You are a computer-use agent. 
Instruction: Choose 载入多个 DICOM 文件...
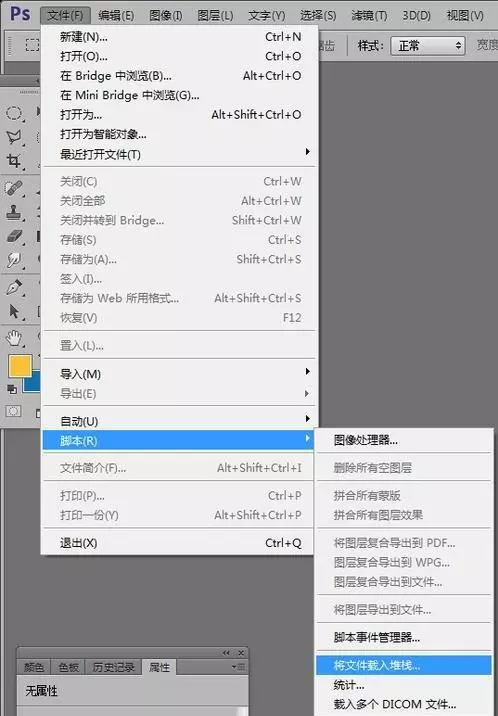point(404,705)
